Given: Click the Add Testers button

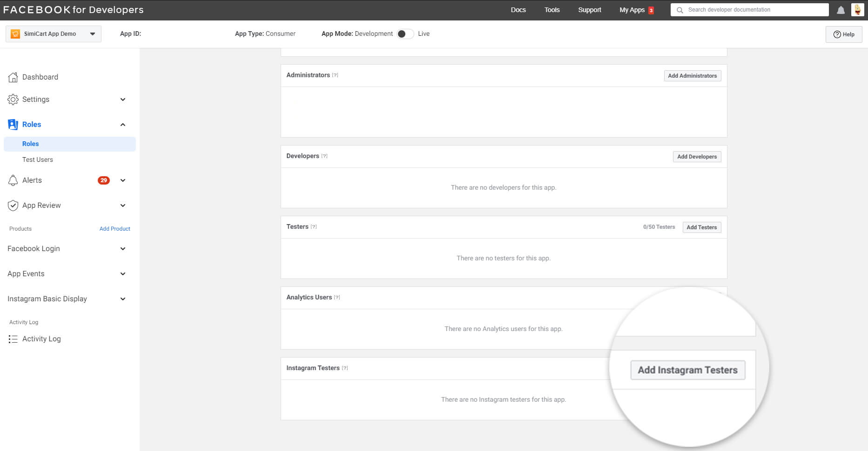Looking at the screenshot, I should (x=701, y=227).
